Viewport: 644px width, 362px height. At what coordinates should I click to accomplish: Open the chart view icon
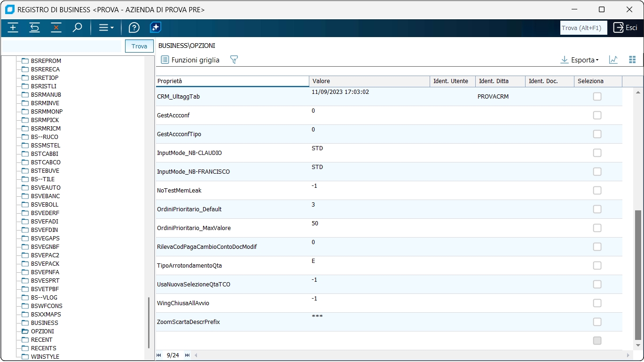coord(613,60)
